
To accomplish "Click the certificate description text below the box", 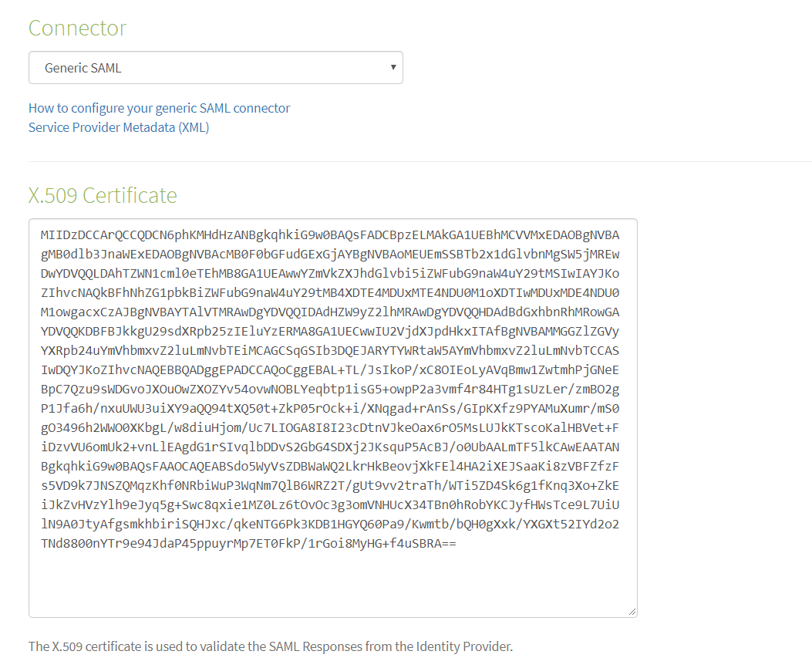I will (271, 646).
